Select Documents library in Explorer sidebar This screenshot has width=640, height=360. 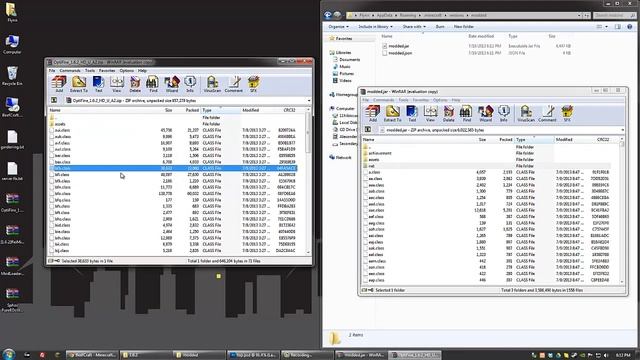tap(349, 60)
